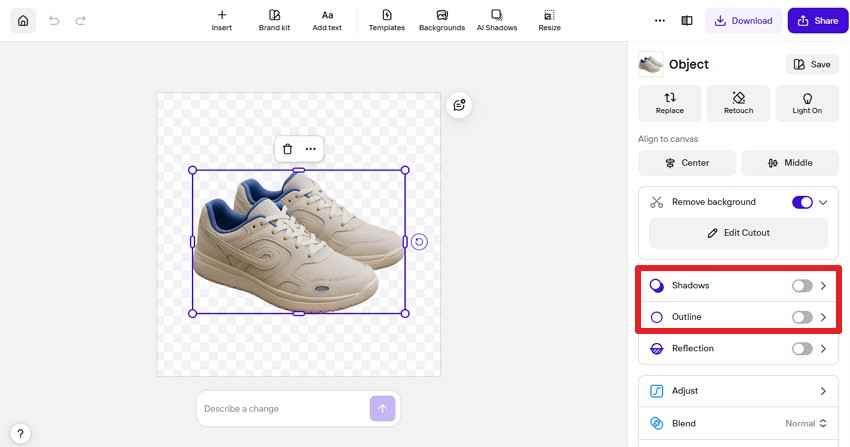Enable the Outline toggle
The image size is (850, 447).
[802, 317]
